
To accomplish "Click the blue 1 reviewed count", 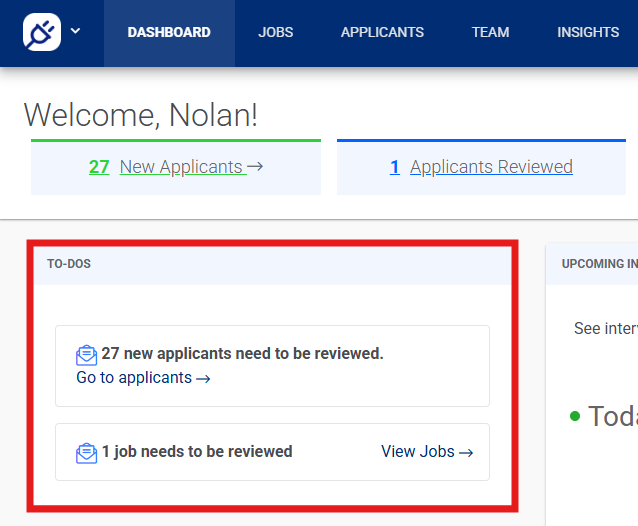I will coord(395,167).
